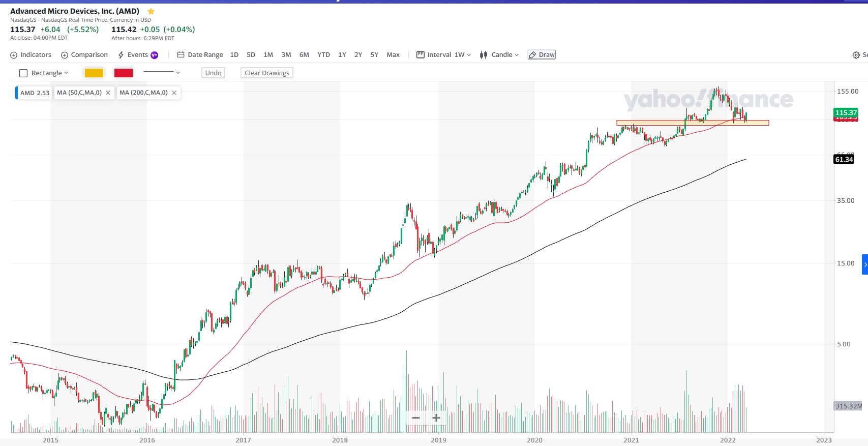Viewport: 868px width, 446px height.
Task: Click the Date Range calendar icon
Action: 181,55
